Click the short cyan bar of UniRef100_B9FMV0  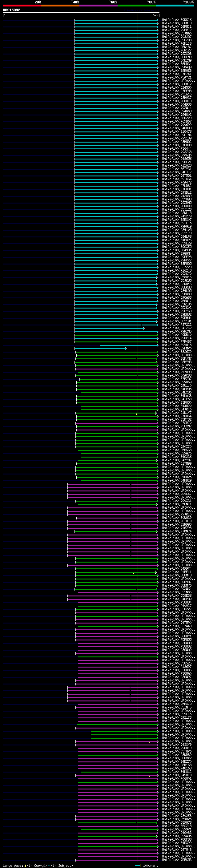(101, 349)
